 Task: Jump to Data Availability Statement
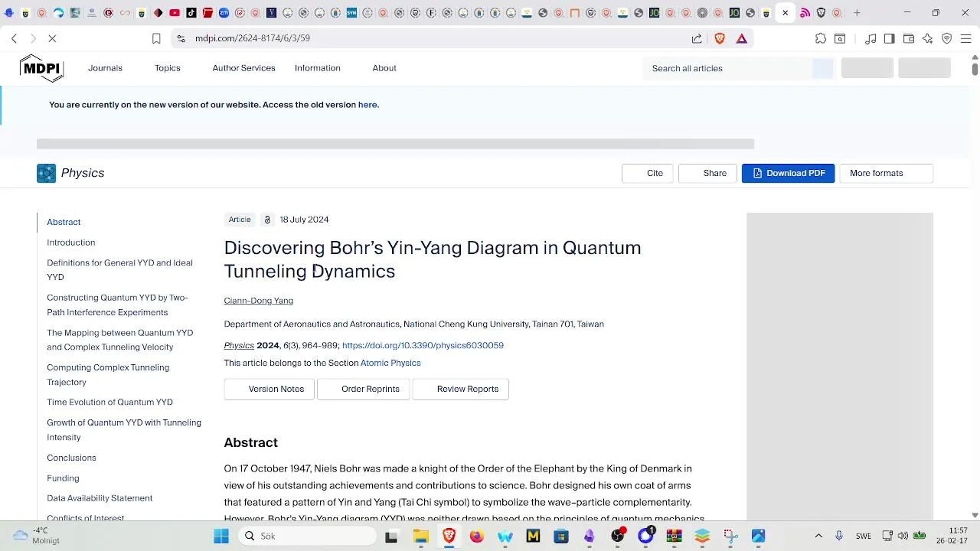[x=100, y=498]
